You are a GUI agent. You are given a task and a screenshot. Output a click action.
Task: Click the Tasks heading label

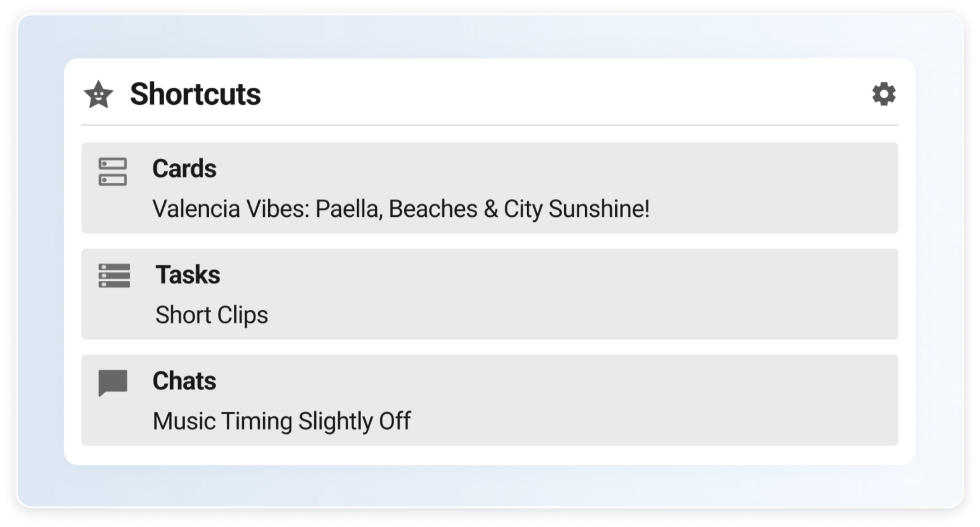click(188, 275)
